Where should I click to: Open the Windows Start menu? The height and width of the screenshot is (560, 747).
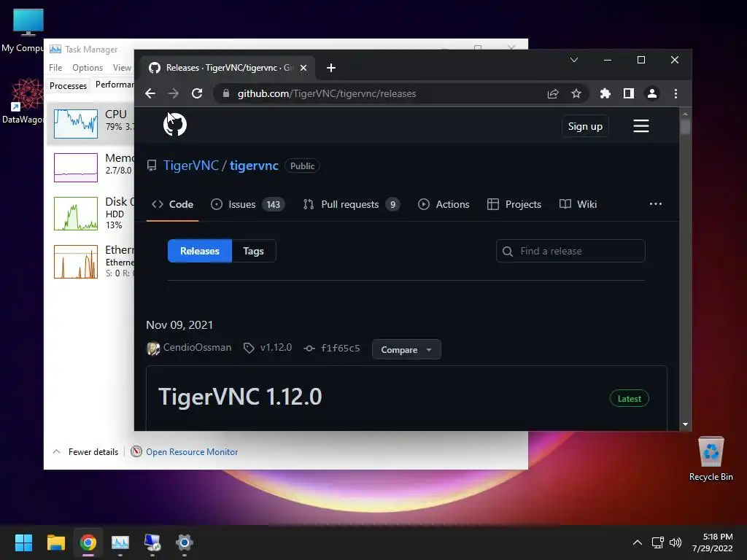(23, 542)
